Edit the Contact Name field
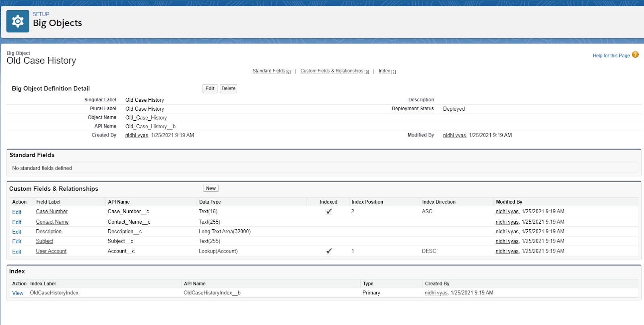Screen dimensions: 644x325 [x=17, y=222]
